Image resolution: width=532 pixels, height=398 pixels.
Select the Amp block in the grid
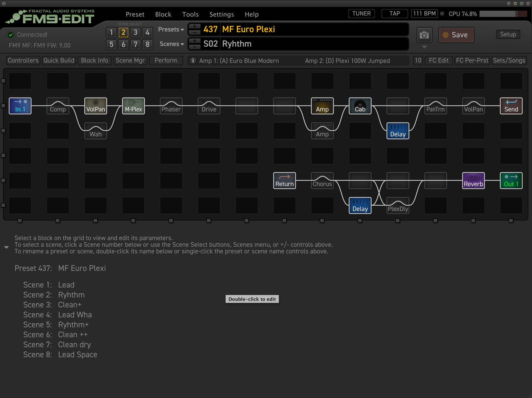pos(322,106)
